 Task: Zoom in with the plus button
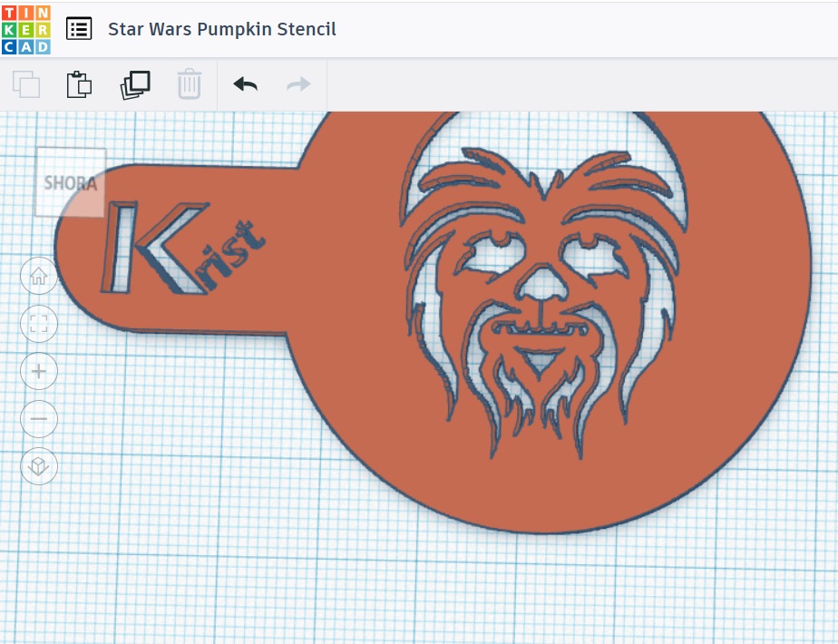[39, 371]
